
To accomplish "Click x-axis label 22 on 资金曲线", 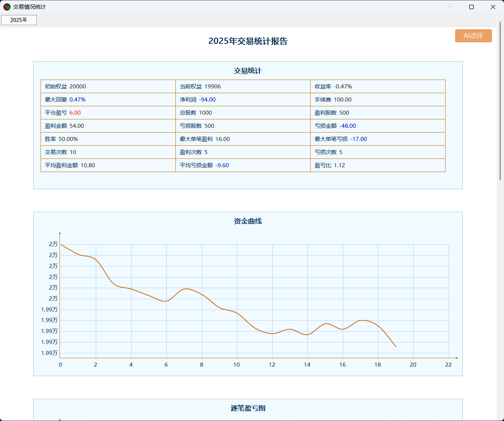I will [x=448, y=365].
